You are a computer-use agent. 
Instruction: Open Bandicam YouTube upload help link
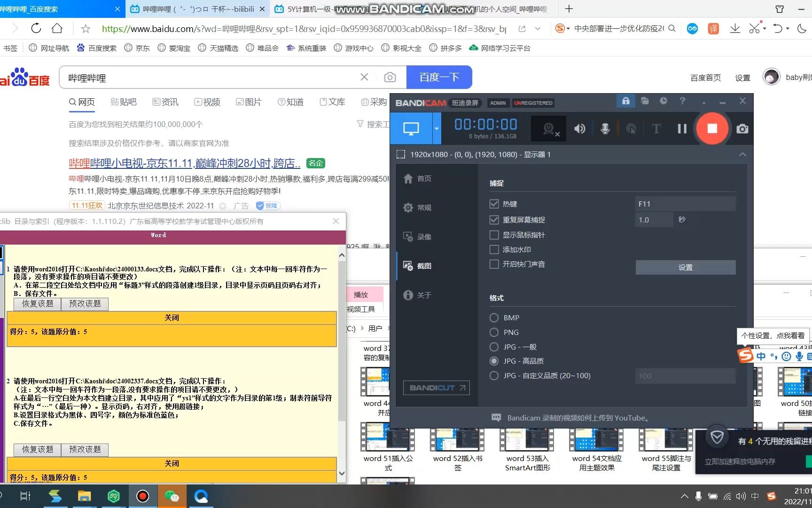click(578, 418)
